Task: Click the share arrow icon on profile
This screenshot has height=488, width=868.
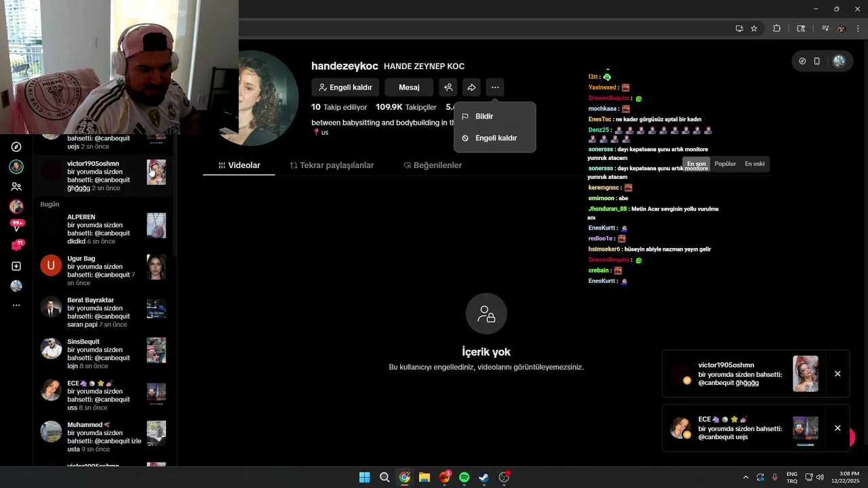Action: (x=471, y=87)
